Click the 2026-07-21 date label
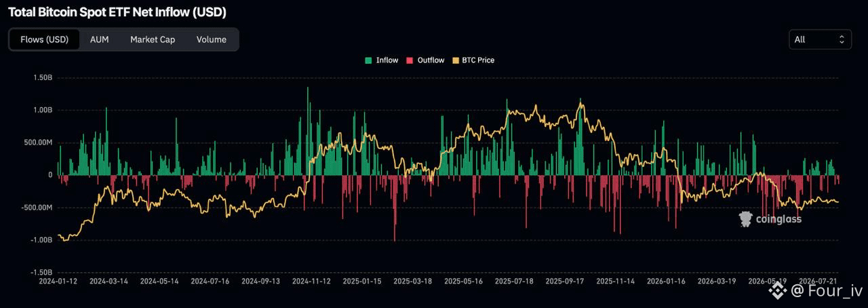Viewport: 868px width, 308px height. point(818,281)
